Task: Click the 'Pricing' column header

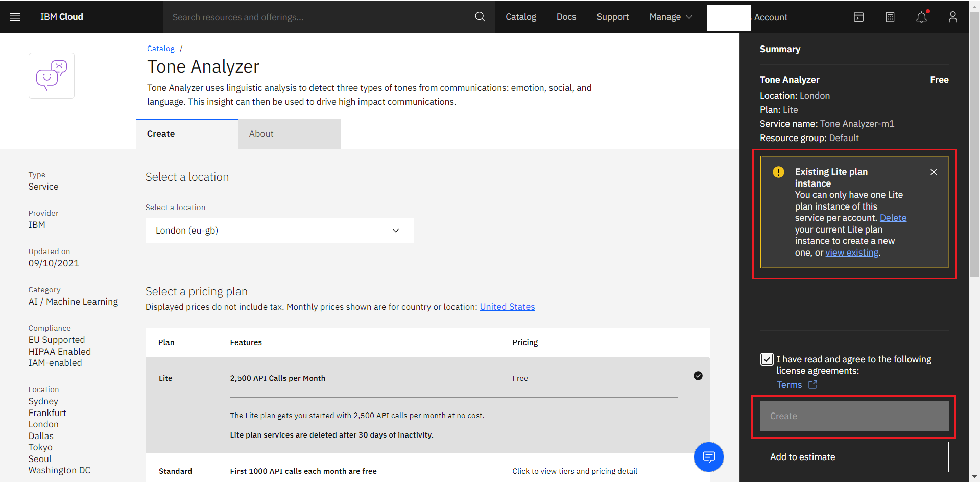Action: (525, 342)
